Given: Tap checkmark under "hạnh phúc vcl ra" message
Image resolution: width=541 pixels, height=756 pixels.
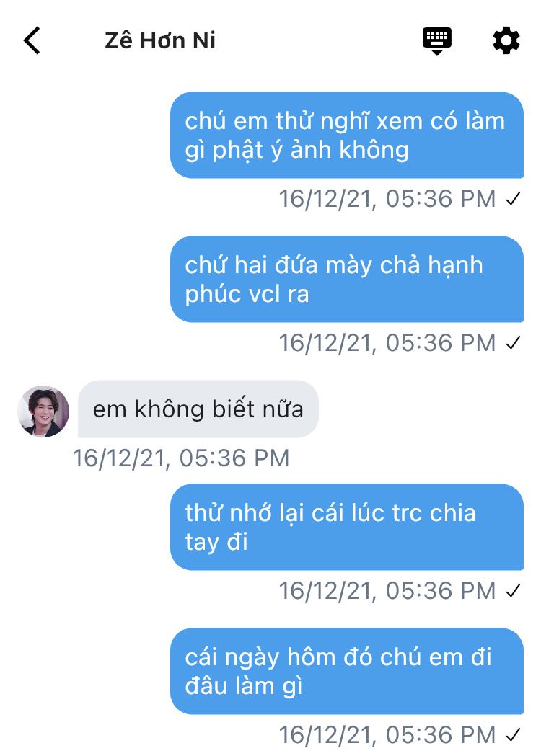Looking at the screenshot, I should (x=513, y=343).
